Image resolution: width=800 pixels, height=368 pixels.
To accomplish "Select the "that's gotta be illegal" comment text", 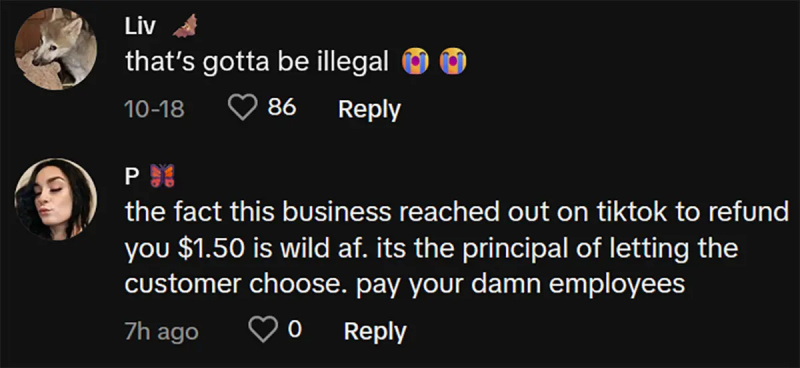I will click(x=257, y=62).
